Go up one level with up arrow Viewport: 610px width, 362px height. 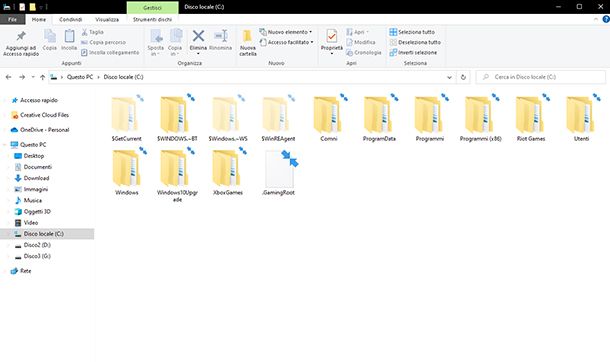pyautogui.click(x=42, y=77)
